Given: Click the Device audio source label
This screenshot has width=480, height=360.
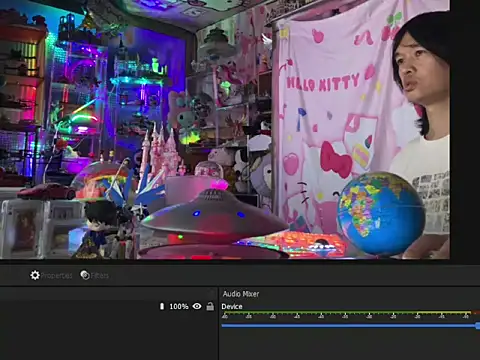Looking at the screenshot, I should [x=232, y=306].
